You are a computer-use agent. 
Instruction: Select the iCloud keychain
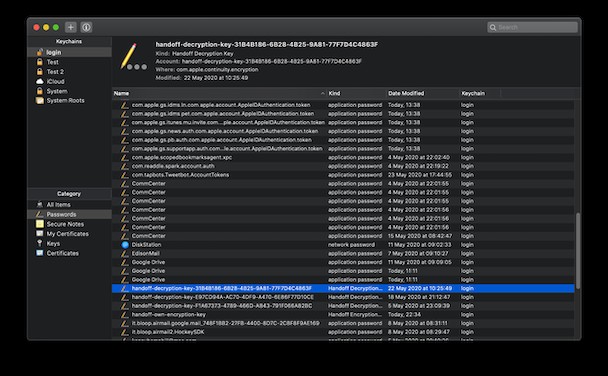70,81
